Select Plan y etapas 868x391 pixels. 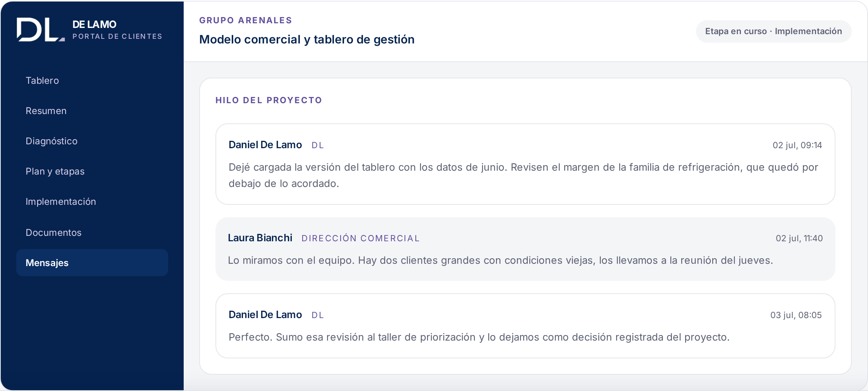click(x=92, y=171)
